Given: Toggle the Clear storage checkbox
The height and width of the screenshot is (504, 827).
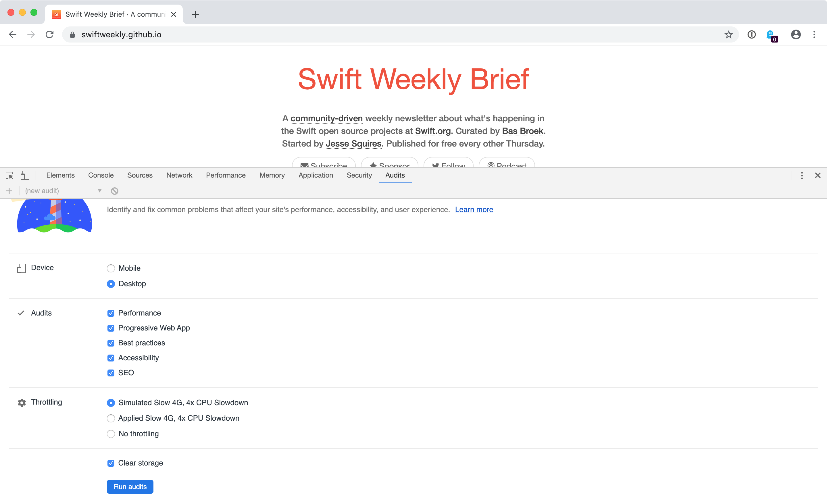Looking at the screenshot, I should pos(111,463).
